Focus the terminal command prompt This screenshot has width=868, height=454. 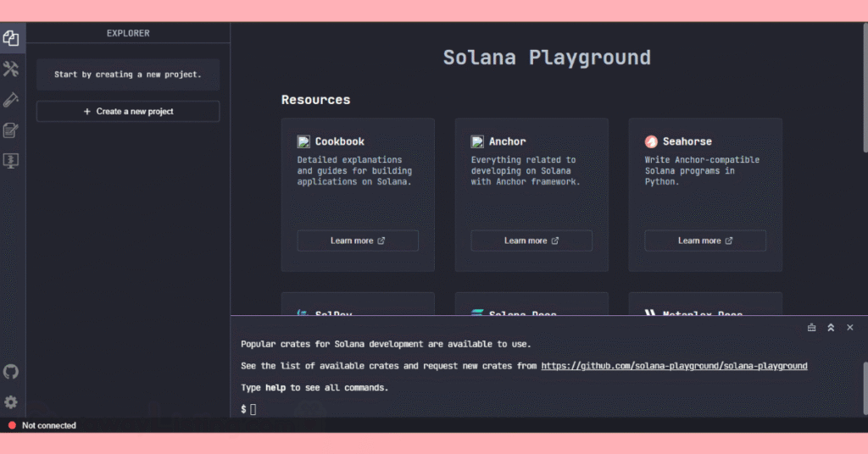pos(253,409)
